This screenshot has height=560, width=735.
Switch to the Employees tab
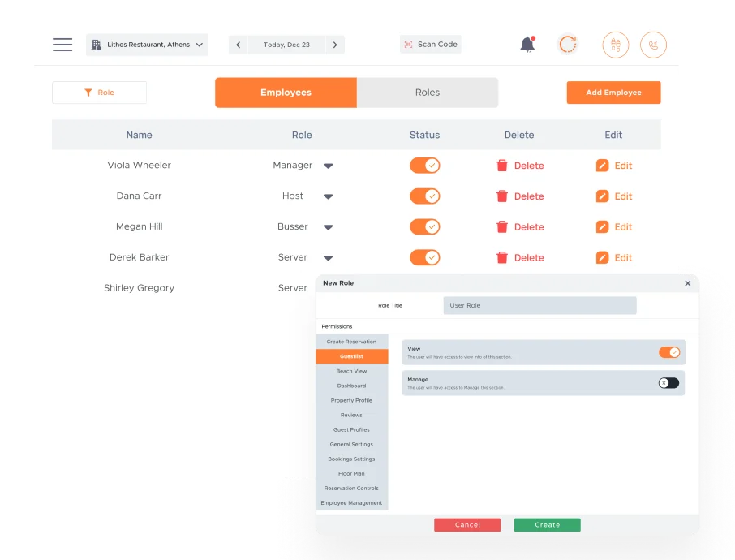[x=286, y=93]
